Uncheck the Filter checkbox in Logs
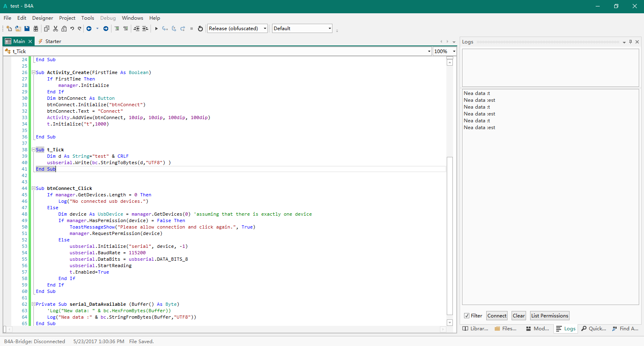This screenshot has height=346, width=644. [x=466, y=316]
